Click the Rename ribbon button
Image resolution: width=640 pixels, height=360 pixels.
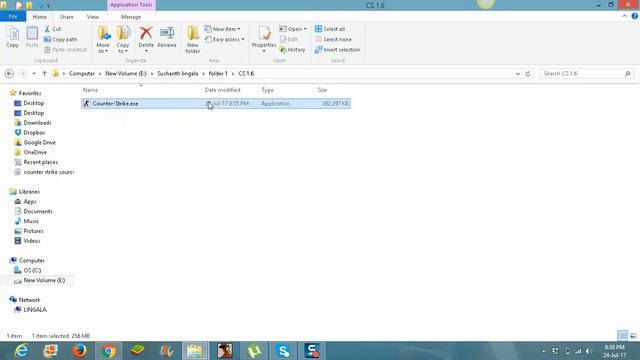pos(167,37)
